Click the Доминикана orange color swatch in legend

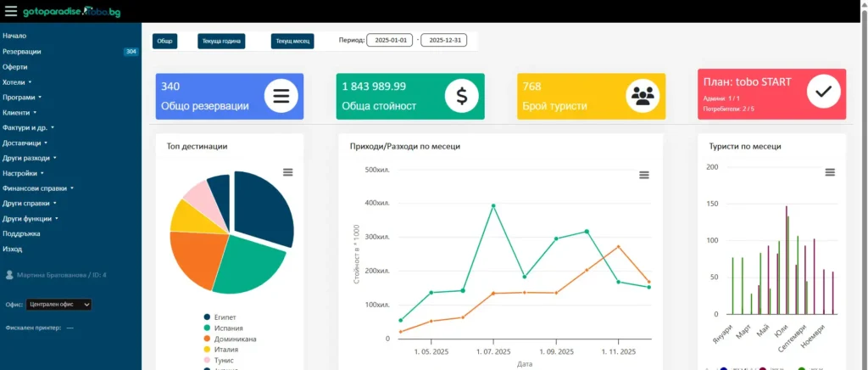pyautogui.click(x=207, y=339)
